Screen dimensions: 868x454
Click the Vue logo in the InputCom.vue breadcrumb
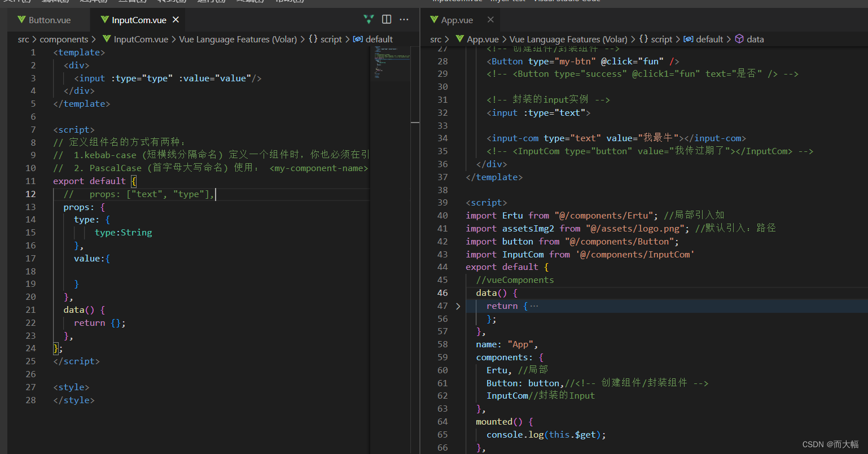106,39
